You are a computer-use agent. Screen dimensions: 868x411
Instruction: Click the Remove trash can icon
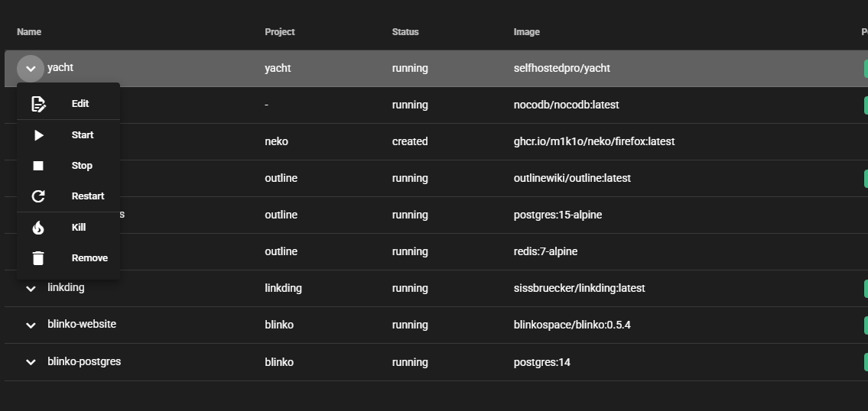tap(38, 258)
